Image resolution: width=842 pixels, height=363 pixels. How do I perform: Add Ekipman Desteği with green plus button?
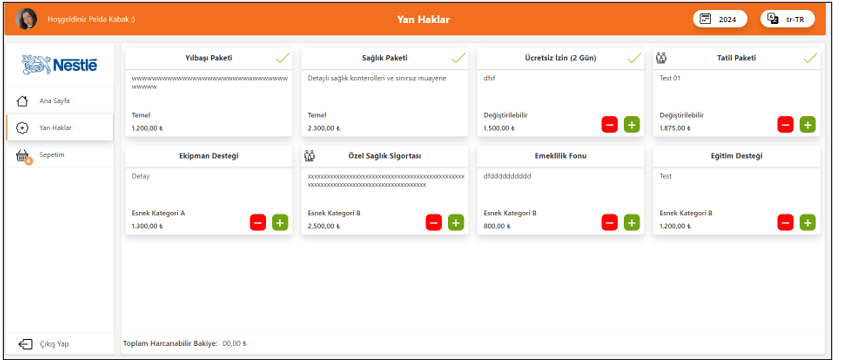pos(280,222)
